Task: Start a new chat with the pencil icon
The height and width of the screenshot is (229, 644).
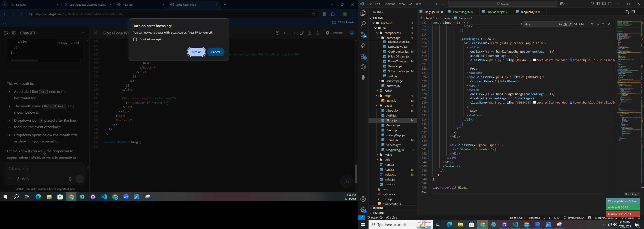Action: pos(14,33)
